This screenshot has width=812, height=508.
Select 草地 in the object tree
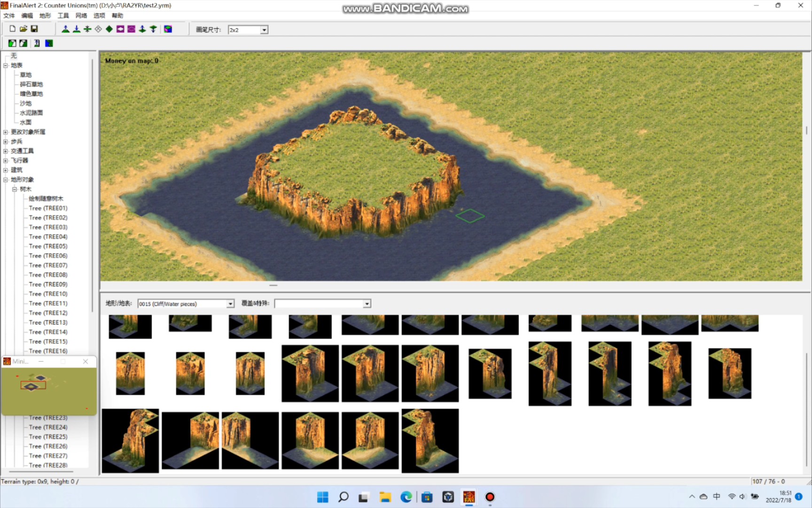25,75
